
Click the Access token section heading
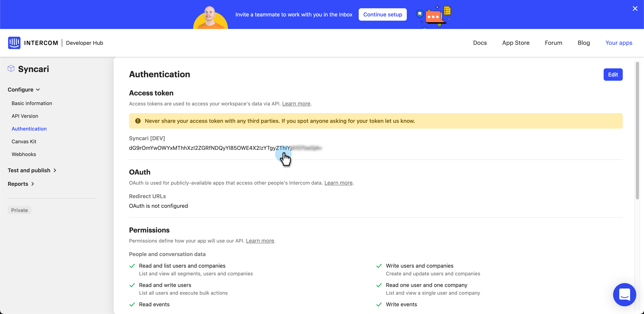[151, 93]
